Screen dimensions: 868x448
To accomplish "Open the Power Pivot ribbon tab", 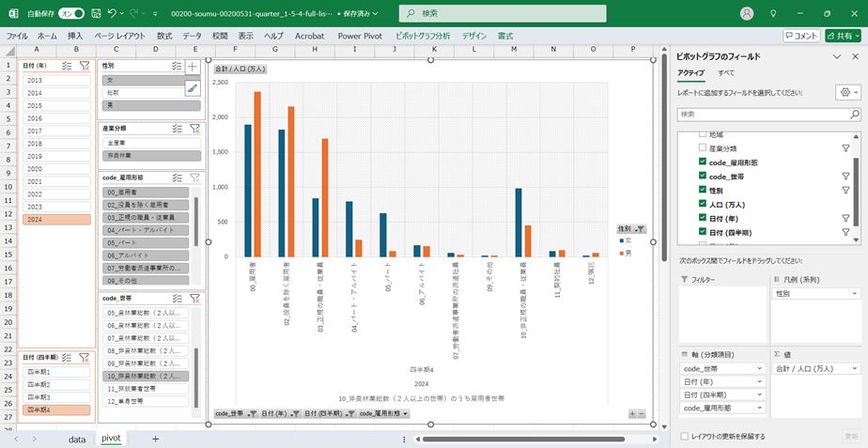I will (x=363, y=35).
